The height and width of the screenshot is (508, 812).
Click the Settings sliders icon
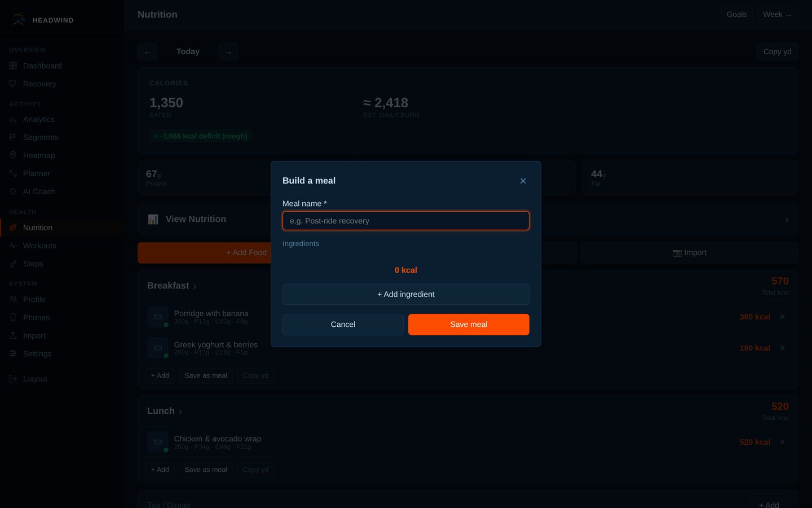tap(13, 354)
